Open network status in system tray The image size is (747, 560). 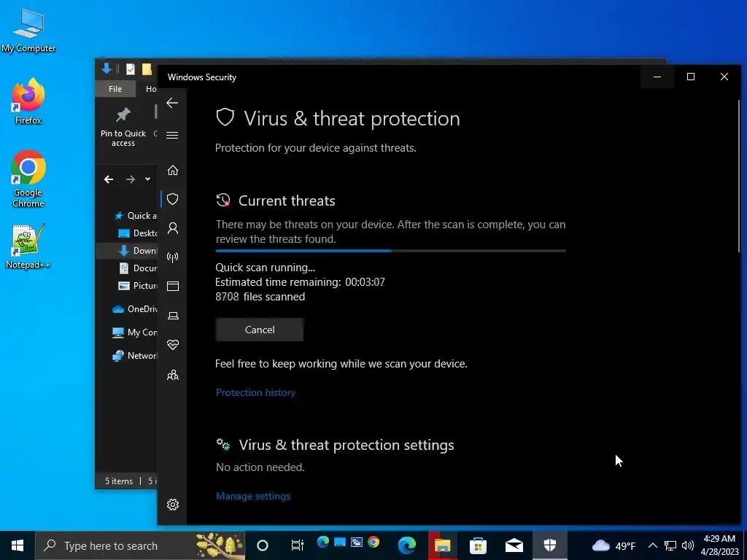[670, 545]
